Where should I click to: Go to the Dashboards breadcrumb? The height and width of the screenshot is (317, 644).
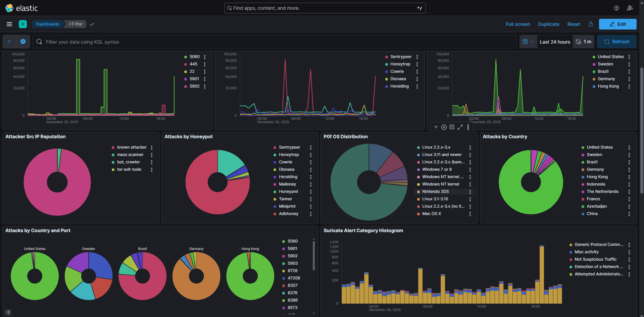coord(48,24)
